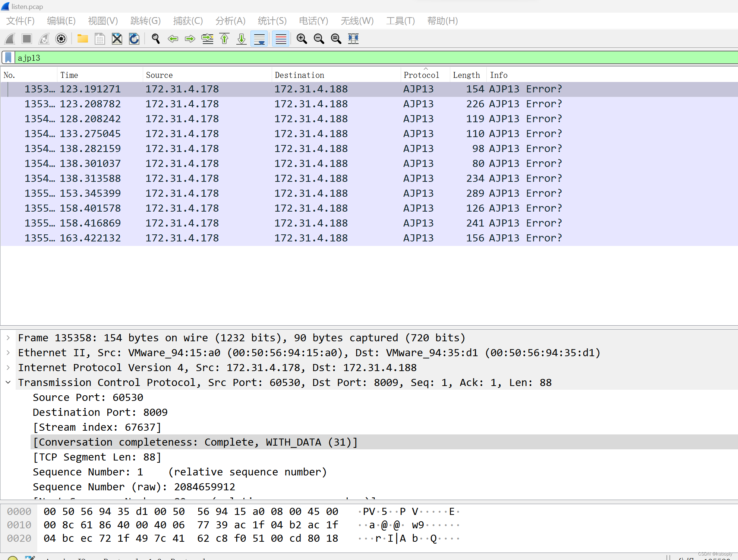Select packet at time 158.416869
The image size is (738, 560).
pyautogui.click(x=369, y=223)
